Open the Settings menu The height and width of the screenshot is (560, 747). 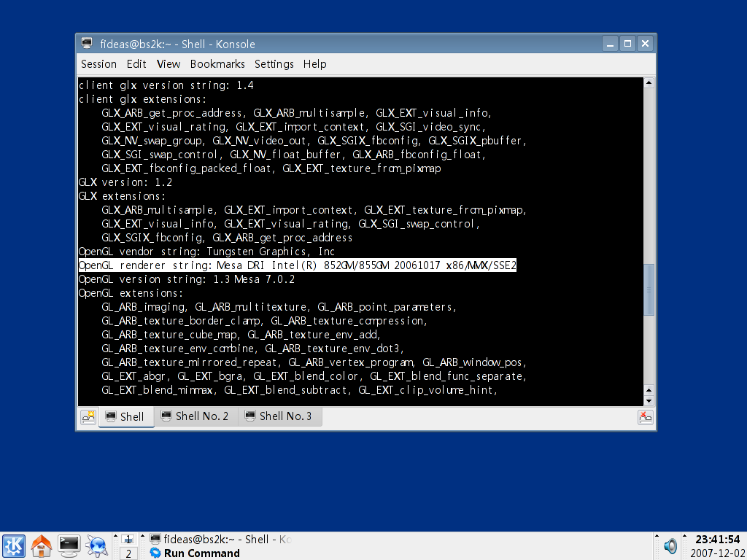(x=274, y=64)
